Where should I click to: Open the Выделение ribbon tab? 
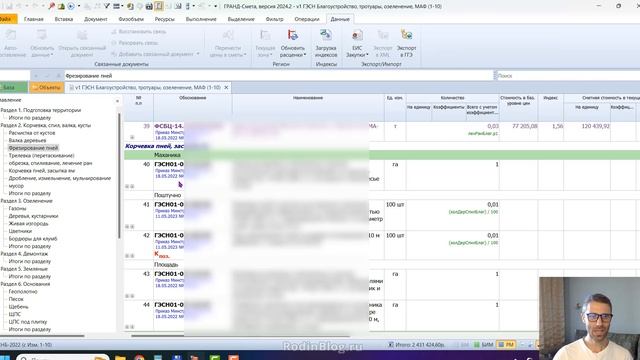click(x=241, y=19)
